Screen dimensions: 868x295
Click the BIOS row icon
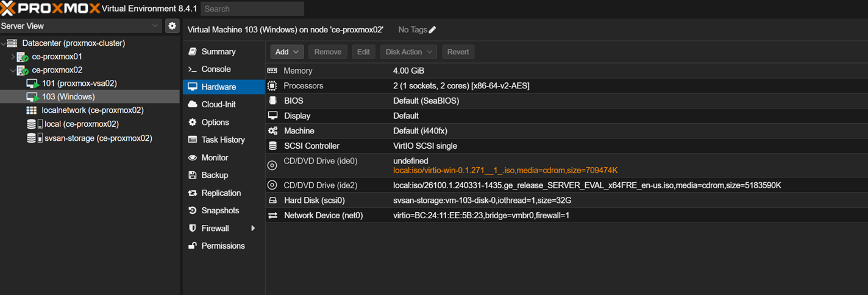tap(272, 101)
